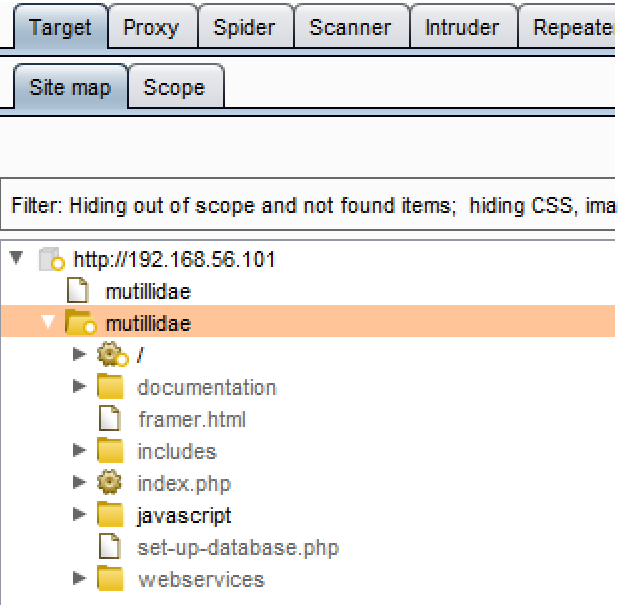618x608 pixels.
Task: Click the framer.html file icon
Action: [x=110, y=420]
